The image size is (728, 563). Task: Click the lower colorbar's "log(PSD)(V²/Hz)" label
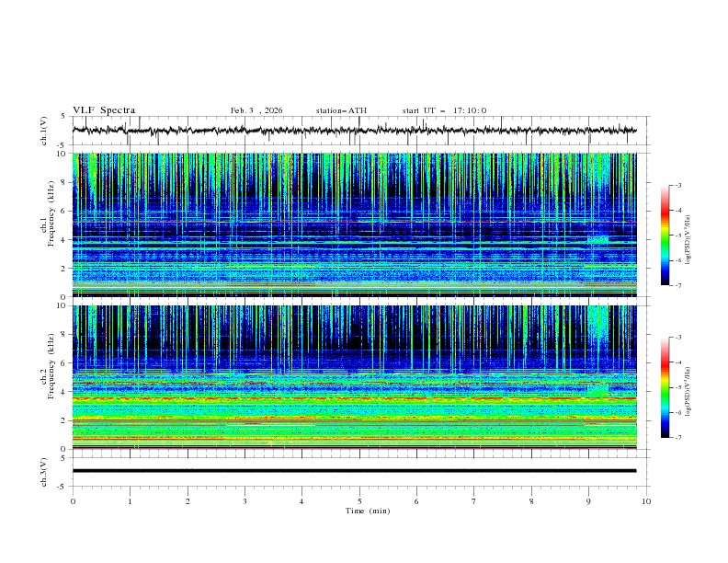click(688, 391)
